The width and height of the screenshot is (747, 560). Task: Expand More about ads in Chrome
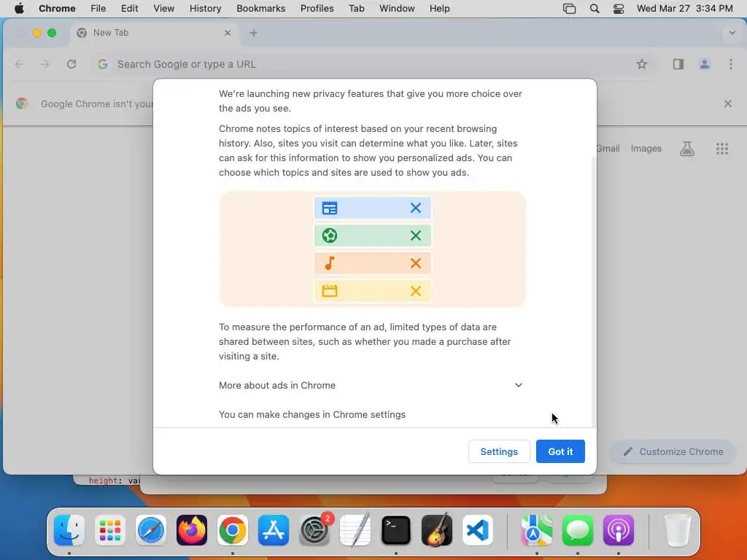[x=371, y=385]
